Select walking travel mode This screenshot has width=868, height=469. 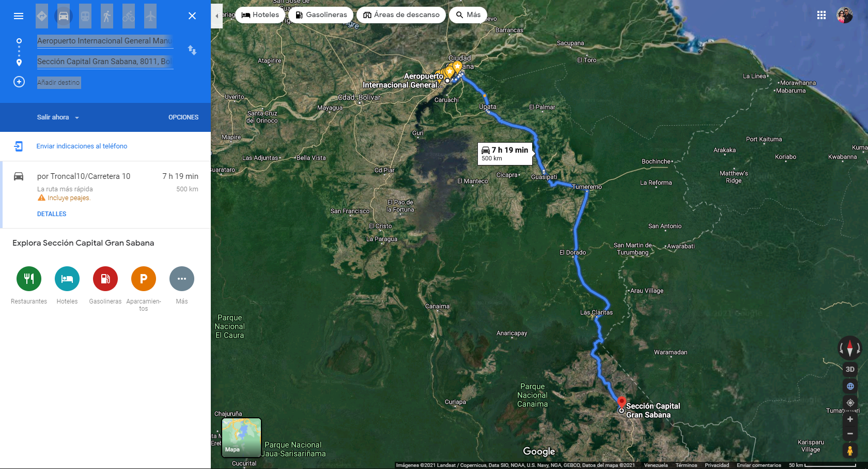tap(107, 16)
